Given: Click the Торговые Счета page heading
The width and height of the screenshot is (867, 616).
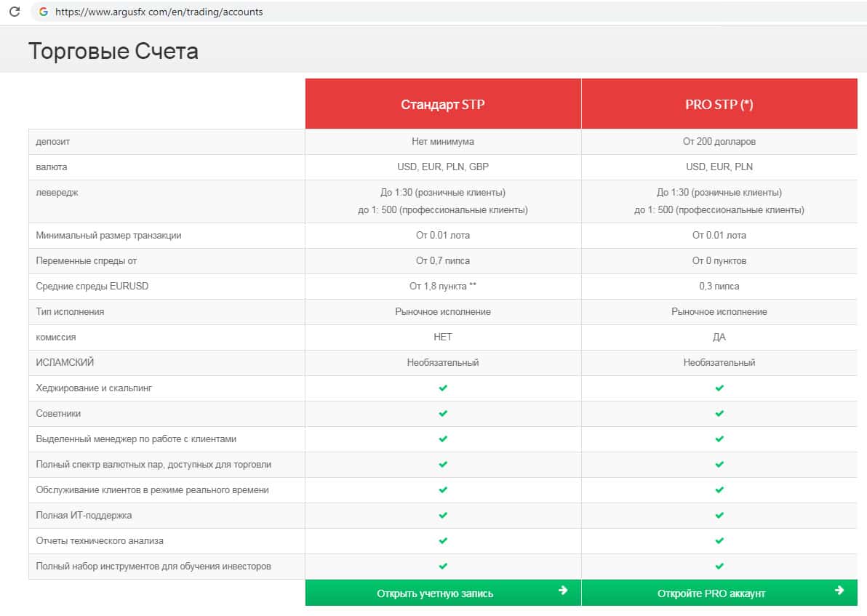Looking at the screenshot, I should pyautogui.click(x=113, y=52).
